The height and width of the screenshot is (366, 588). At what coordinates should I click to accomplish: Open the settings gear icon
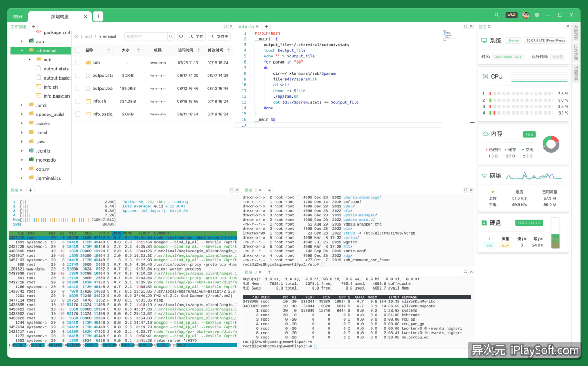[537, 14]
